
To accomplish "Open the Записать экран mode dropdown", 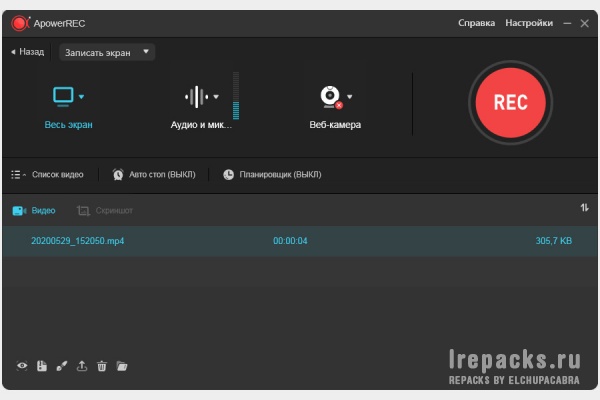I will click(107, 52).
